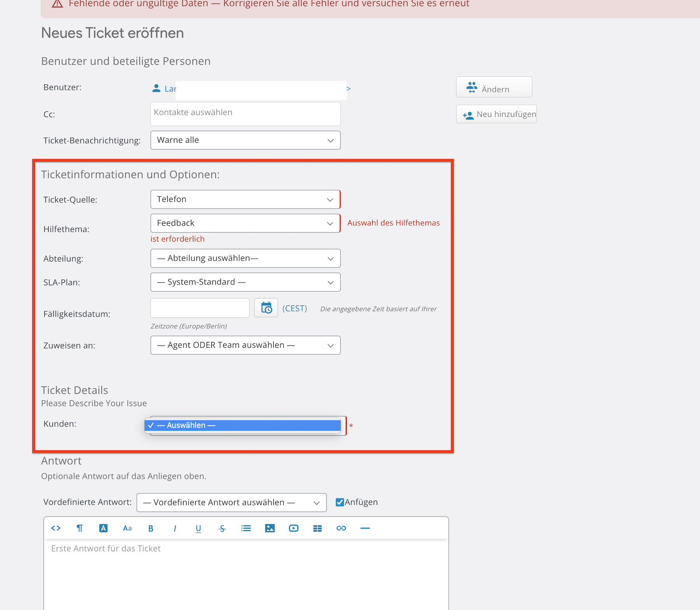Insert a horizontal line in editor

coord(365,528)
